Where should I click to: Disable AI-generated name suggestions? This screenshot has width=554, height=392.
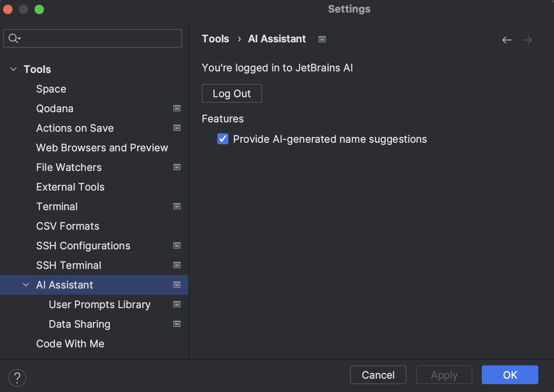point(222,139)
